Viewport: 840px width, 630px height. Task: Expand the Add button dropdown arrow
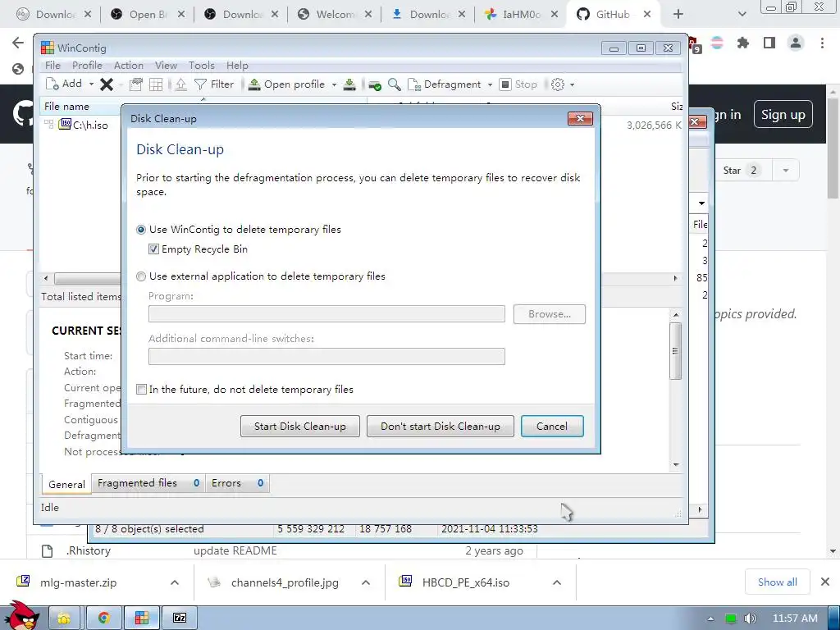91,84
